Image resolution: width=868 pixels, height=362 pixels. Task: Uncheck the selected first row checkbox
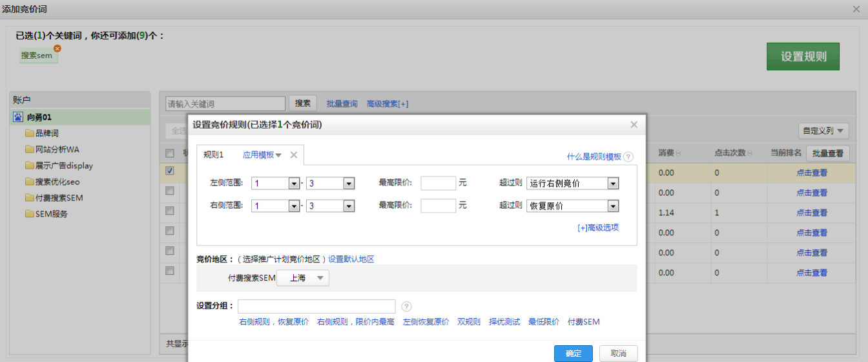[x=170, y=171]
